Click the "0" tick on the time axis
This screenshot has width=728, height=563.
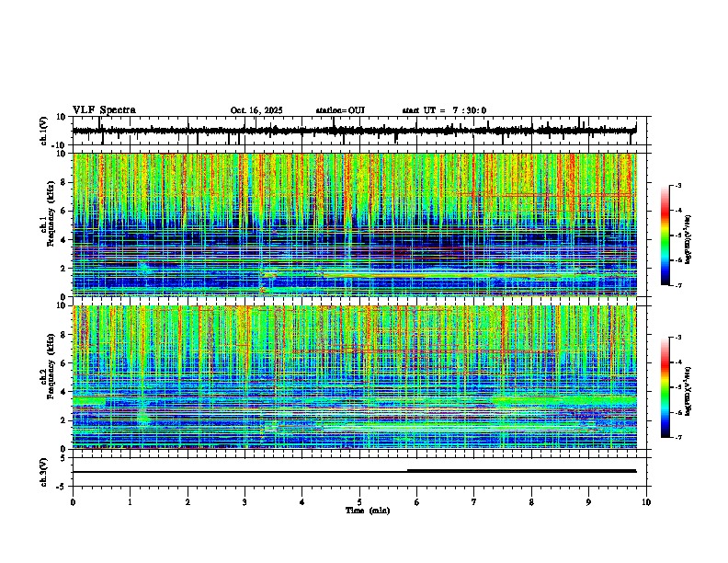point(73,502)
